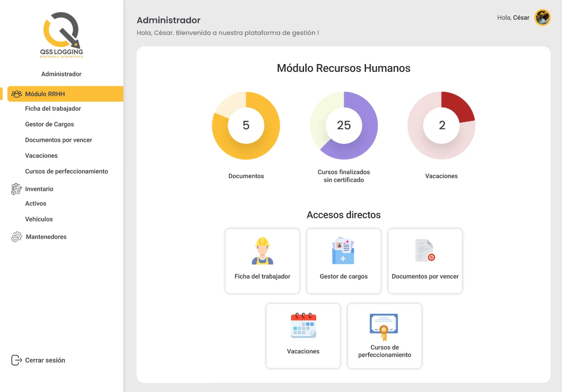
Task: Click the Vacaciones donut chart showing 2
Action: (x=441, y=126)
